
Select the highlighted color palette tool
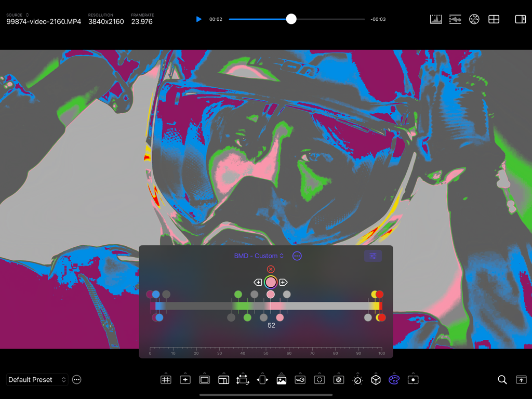pos(394,380)
